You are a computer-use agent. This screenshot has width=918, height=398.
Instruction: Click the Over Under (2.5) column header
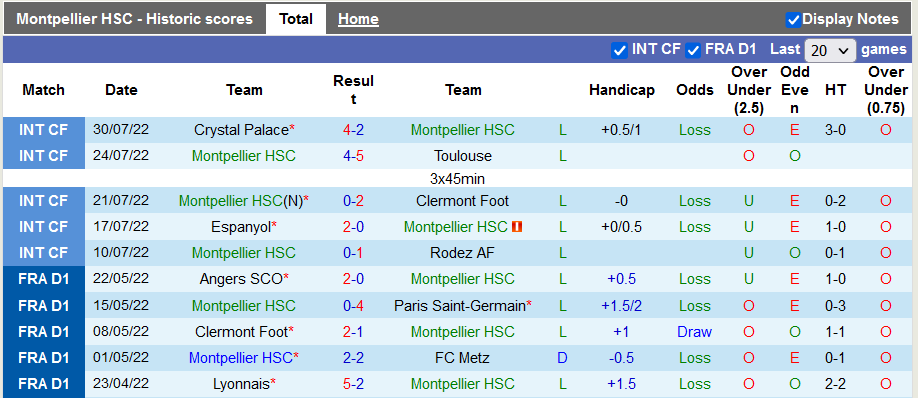tap(749, 90)
